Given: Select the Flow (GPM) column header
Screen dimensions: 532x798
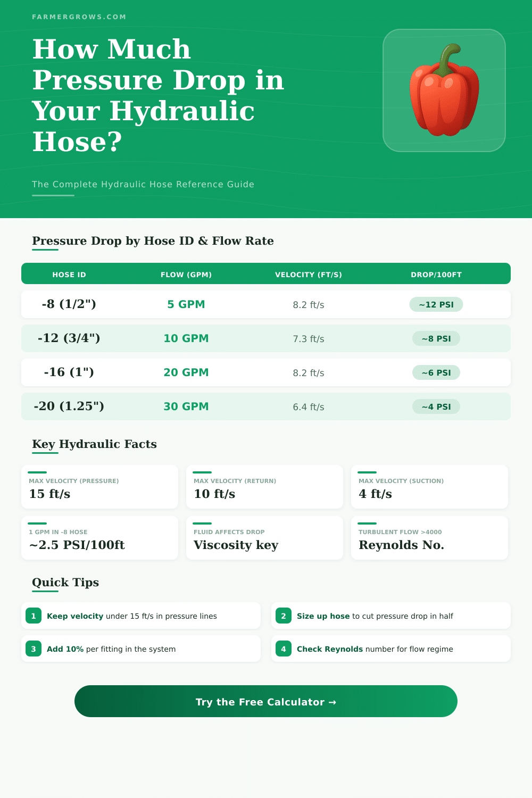Looking at the screenshot, I should (x=186, y=275).
